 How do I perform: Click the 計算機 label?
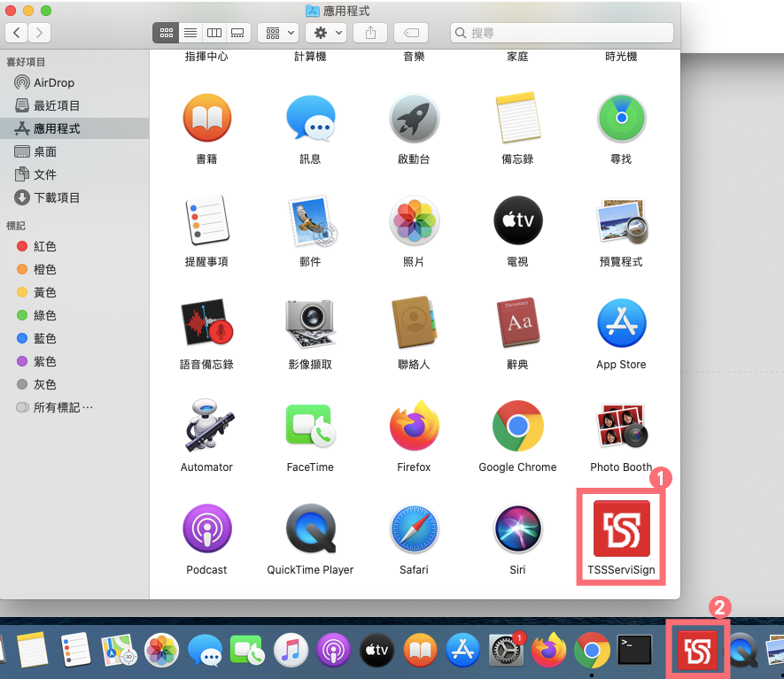coord(310,57)
